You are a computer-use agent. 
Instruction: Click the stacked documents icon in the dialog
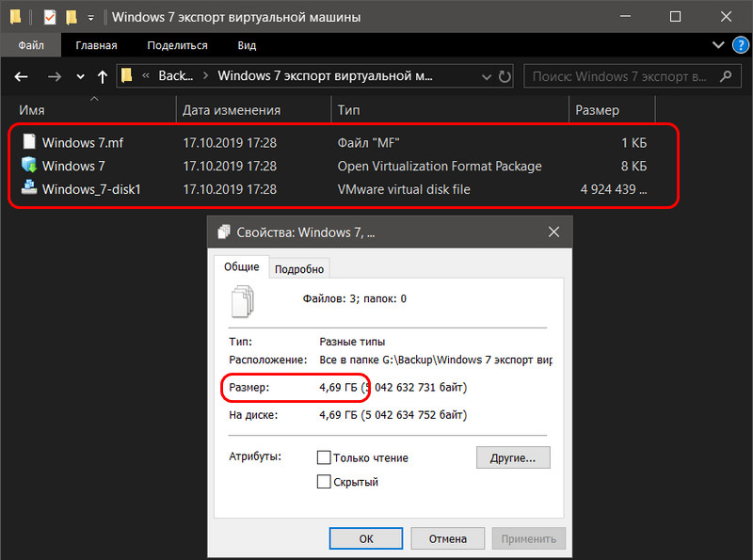point(243,301)
